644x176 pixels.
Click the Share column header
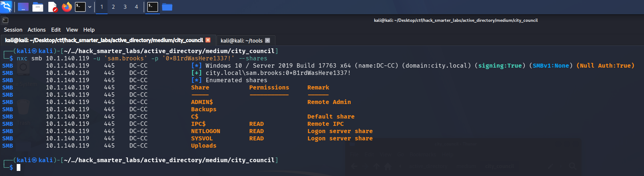coord(200,87)
